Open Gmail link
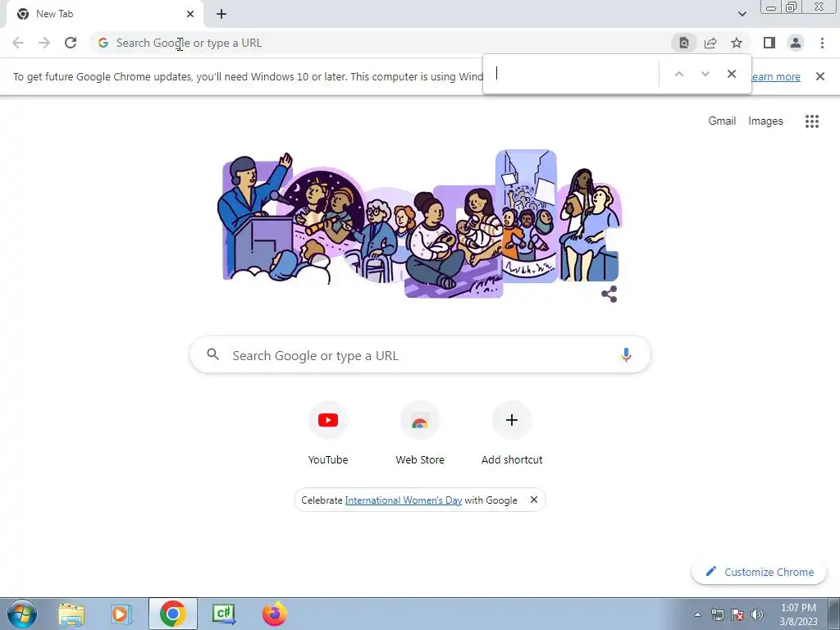 pos(722,121)
